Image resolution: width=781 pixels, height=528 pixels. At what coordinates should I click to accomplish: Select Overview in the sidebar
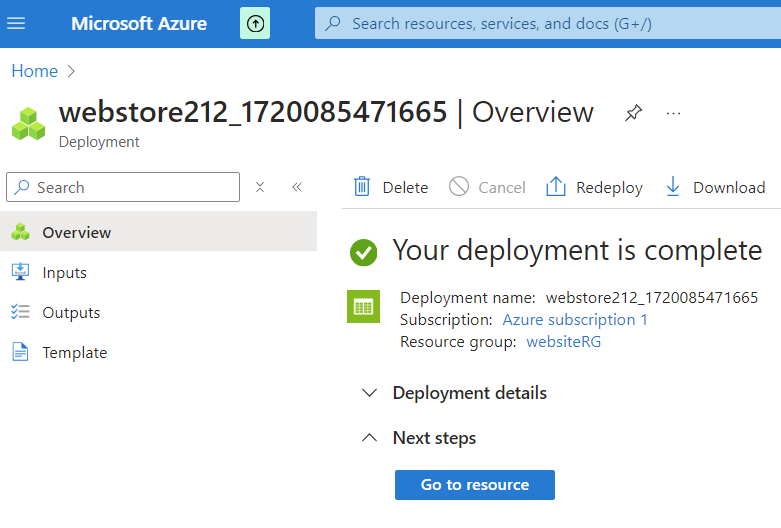76,233
